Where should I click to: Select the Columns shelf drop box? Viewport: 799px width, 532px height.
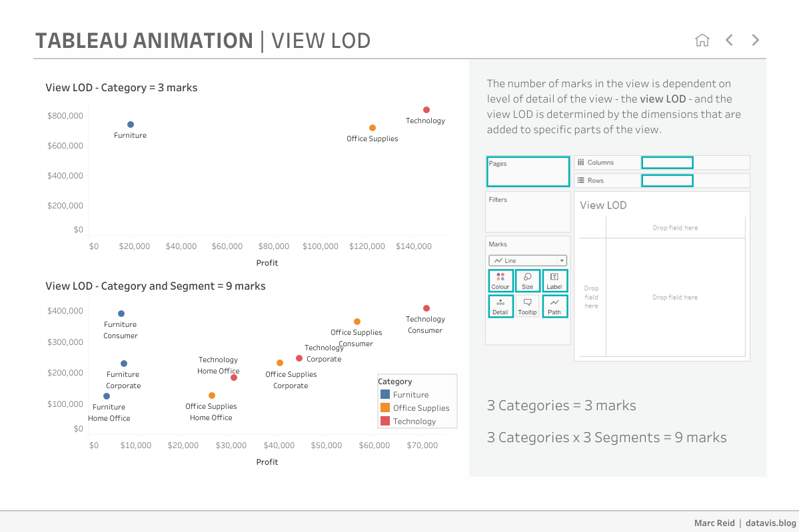(x=667, y=162)
